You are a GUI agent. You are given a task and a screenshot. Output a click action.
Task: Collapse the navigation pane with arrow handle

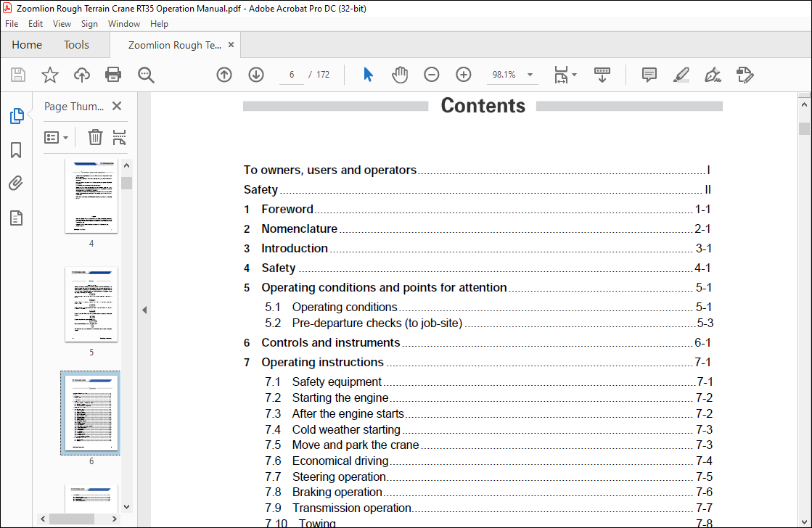(x=144, y=310)
